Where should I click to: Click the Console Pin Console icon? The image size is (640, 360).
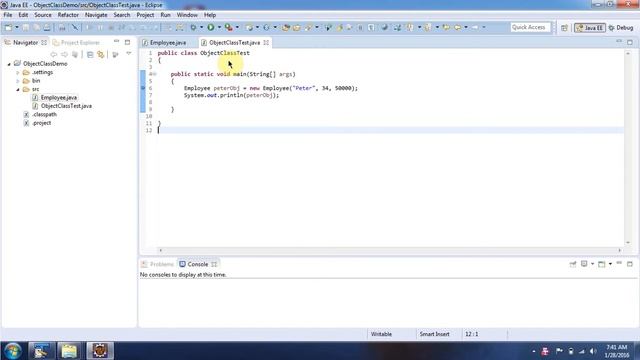[x=573, y=264]
